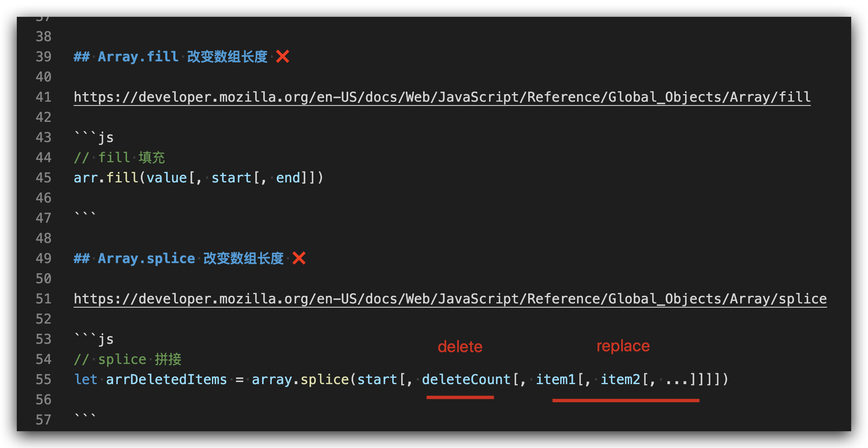The image size is (868, 448).
Task: Select the red cross emoji after Array.fill heading
Action: tap(283, 56)
